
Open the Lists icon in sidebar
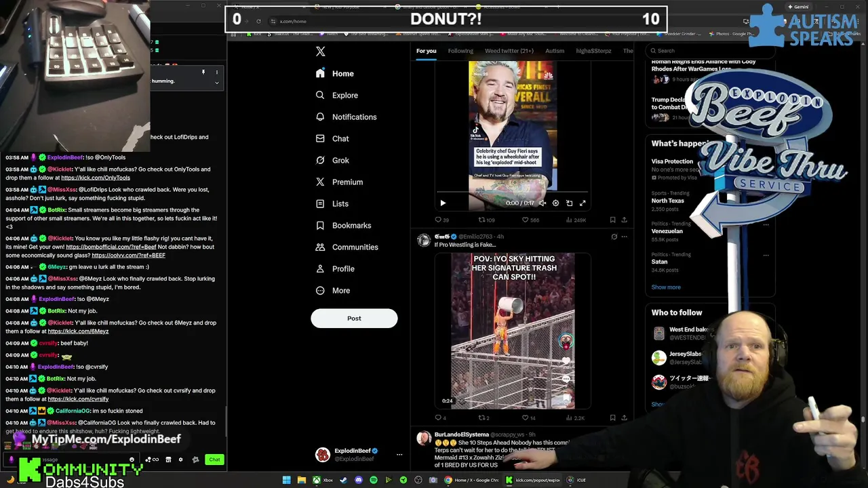320,203
